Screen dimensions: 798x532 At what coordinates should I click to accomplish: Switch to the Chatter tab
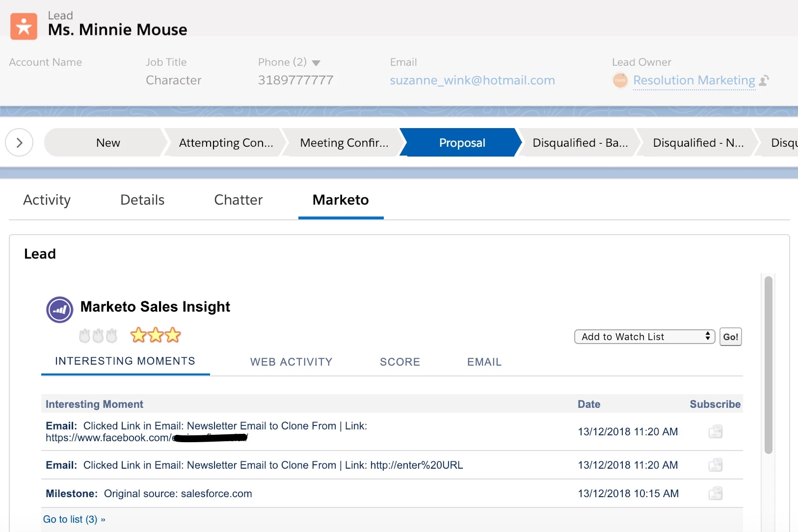point(239,200)
